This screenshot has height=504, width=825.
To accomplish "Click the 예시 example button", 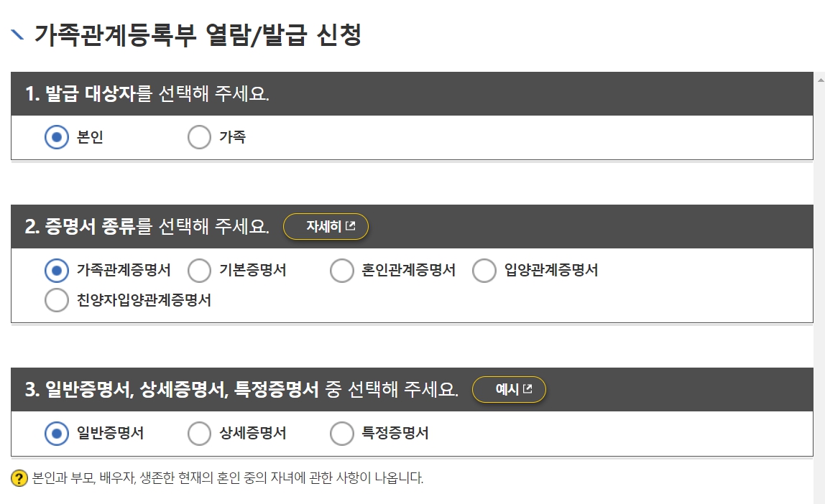I will click(509, 390).
